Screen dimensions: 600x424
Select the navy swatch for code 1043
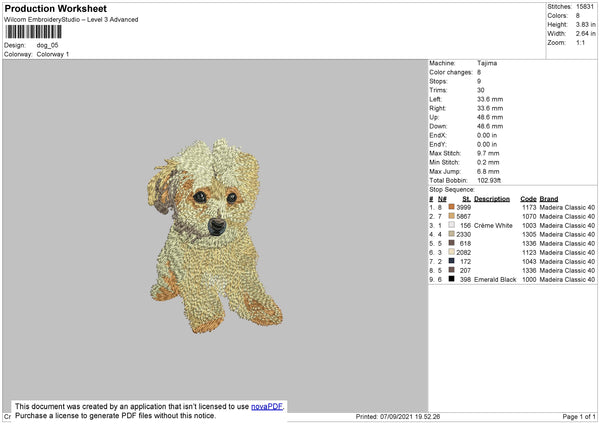coord(452,261)
